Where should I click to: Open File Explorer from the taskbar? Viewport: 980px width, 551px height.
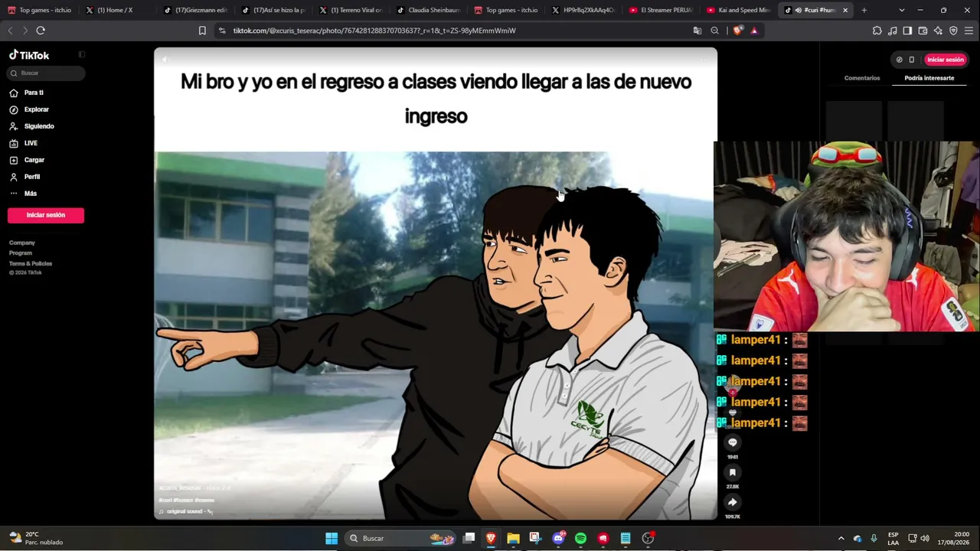coord(514,538)
